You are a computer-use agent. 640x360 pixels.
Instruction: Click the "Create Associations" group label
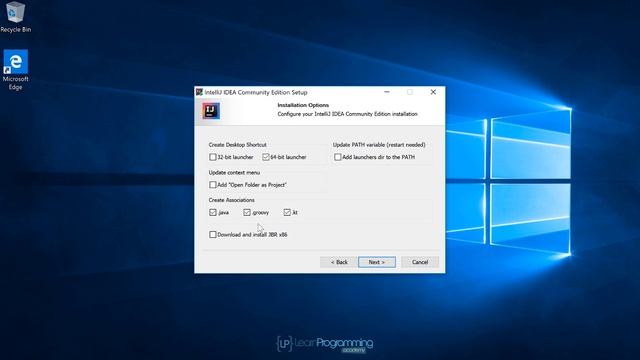click(231, 200)
